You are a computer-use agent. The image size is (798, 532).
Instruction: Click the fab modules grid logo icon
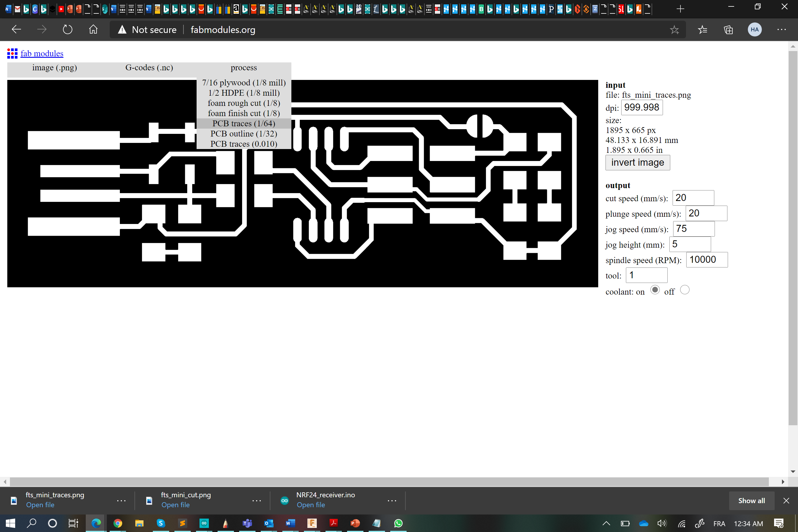pos(12,53)
